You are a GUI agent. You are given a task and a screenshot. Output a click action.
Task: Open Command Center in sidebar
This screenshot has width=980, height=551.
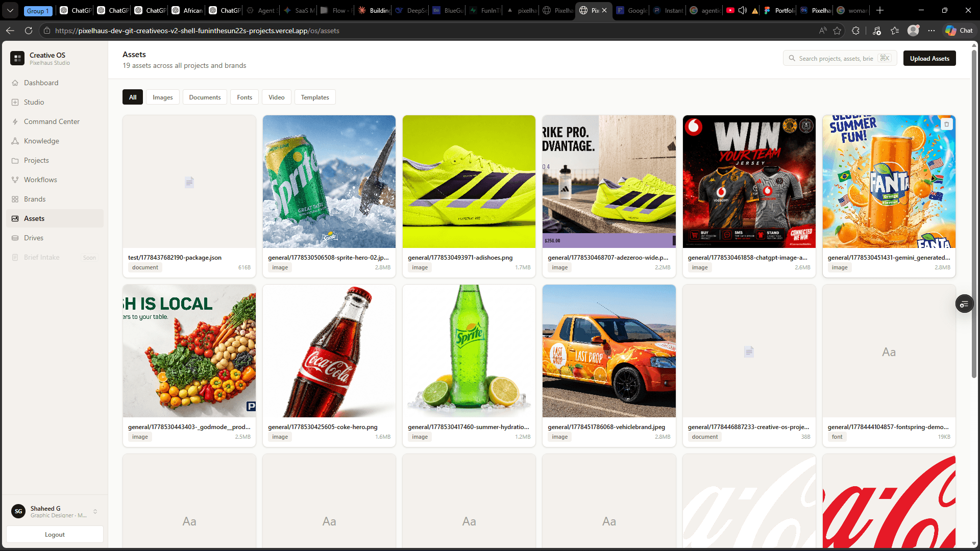tap(55, 121)
